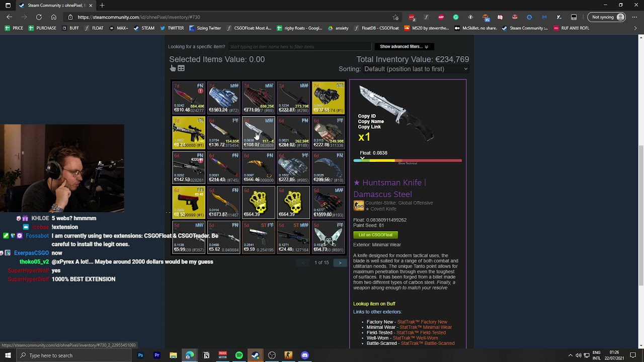
Task: Open the BUFF bookmark
Action: point(70,28)
